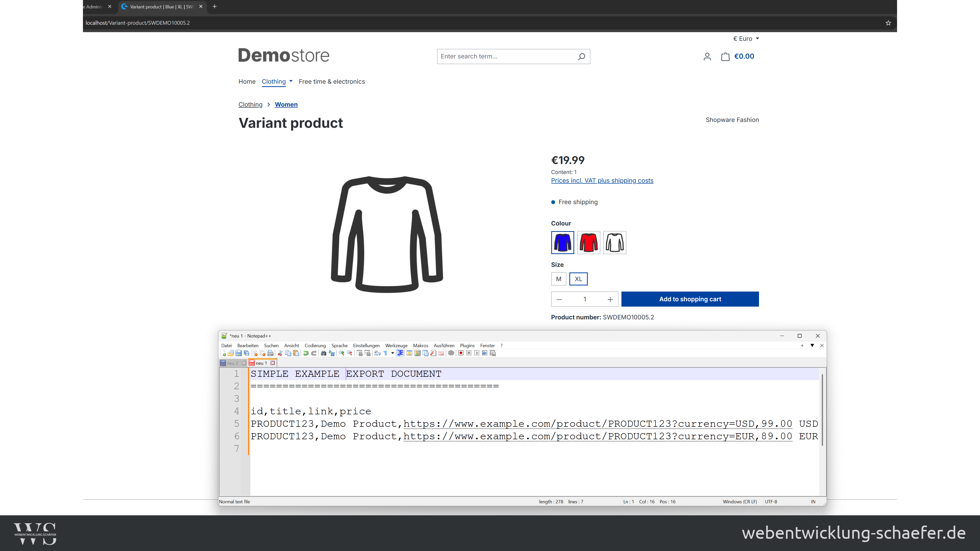Zoom in using the magnifier plus icon
The width and height of the screenshot is (980, 551).
[x=342, y=353]
